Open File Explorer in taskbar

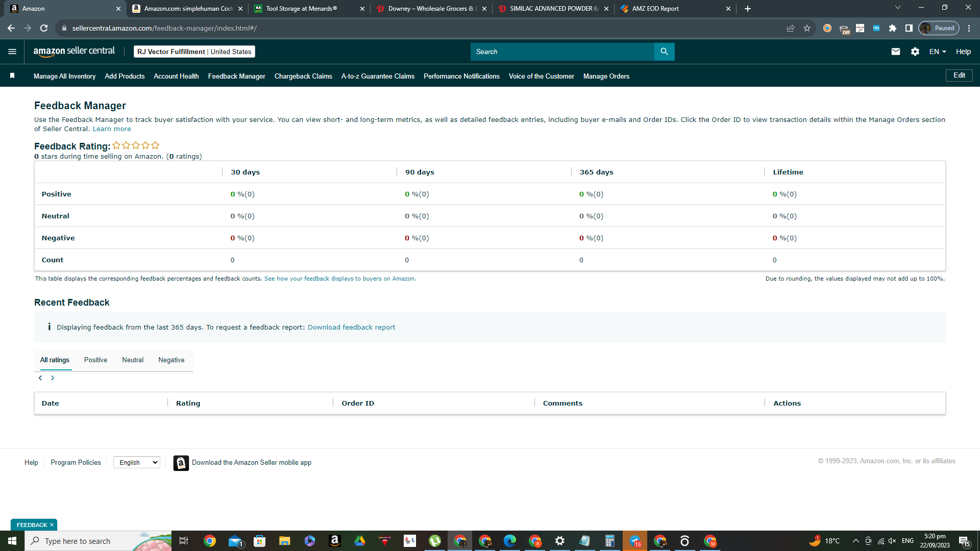click(x=285, y=541)
